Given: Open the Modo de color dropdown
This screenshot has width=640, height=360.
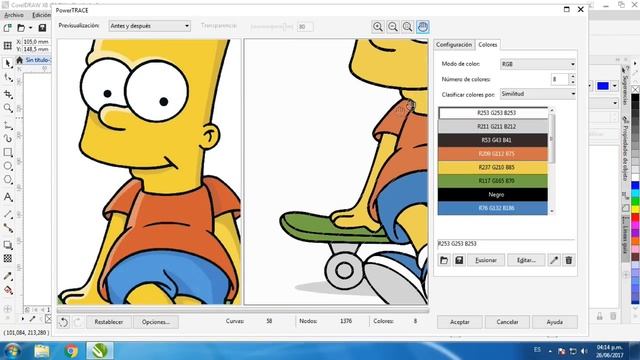Looking at the screenshot, I should [538, 64].
